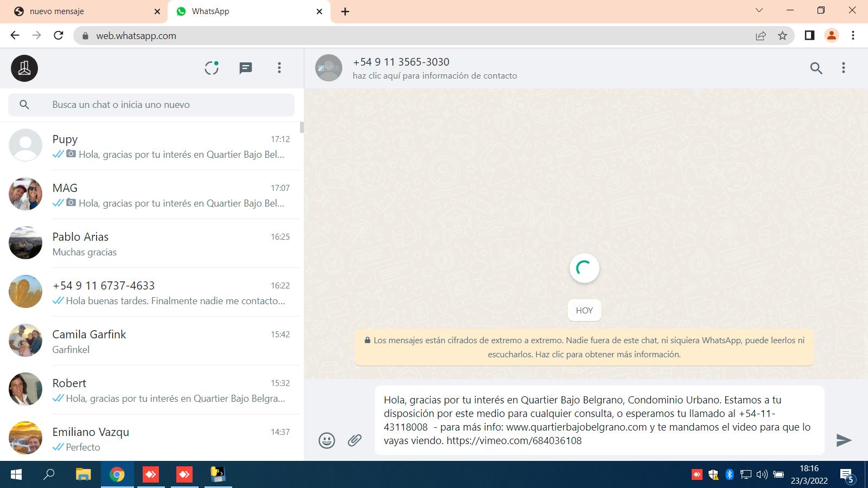Click the chat list scrollbar

(x=302, y=127)
